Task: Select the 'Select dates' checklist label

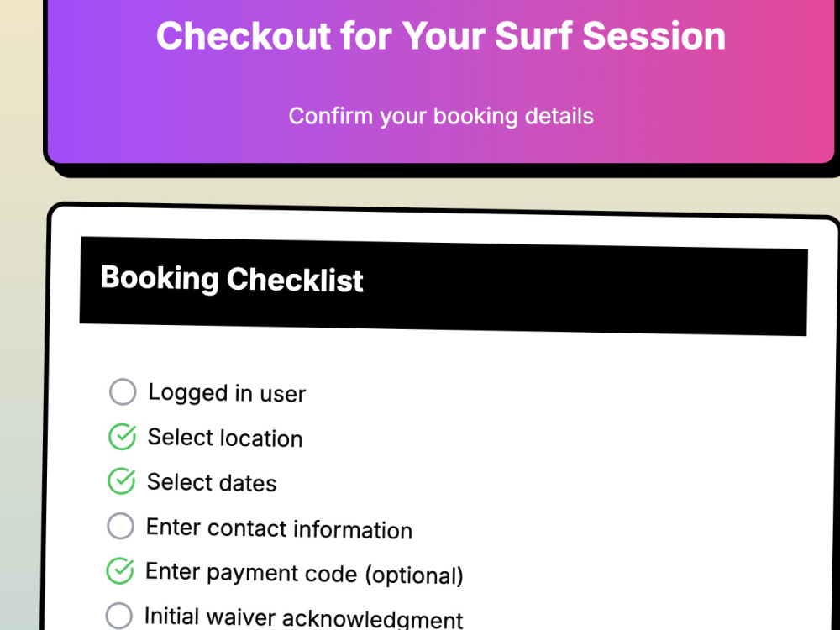Action: (x=212, y=483)
